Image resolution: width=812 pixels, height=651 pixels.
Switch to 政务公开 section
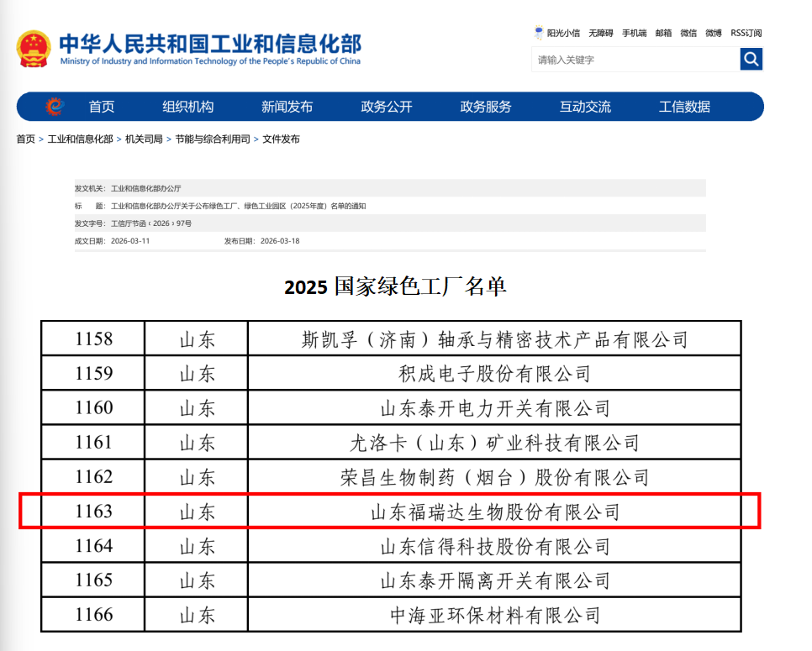tap(386, 106)
